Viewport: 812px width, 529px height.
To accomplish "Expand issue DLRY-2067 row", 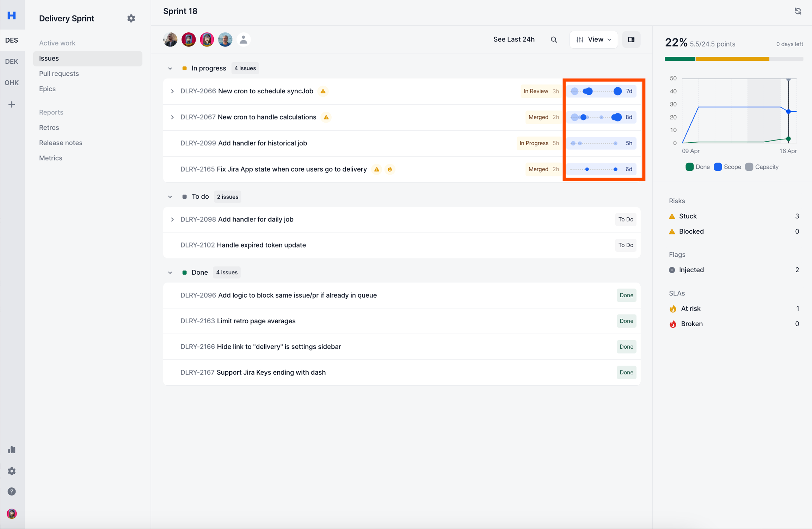I will tap(172, 117).
